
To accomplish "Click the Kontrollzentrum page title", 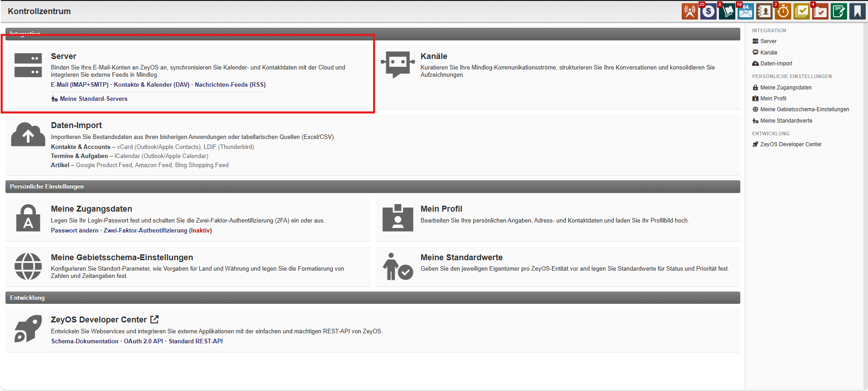I will [39, 11].
